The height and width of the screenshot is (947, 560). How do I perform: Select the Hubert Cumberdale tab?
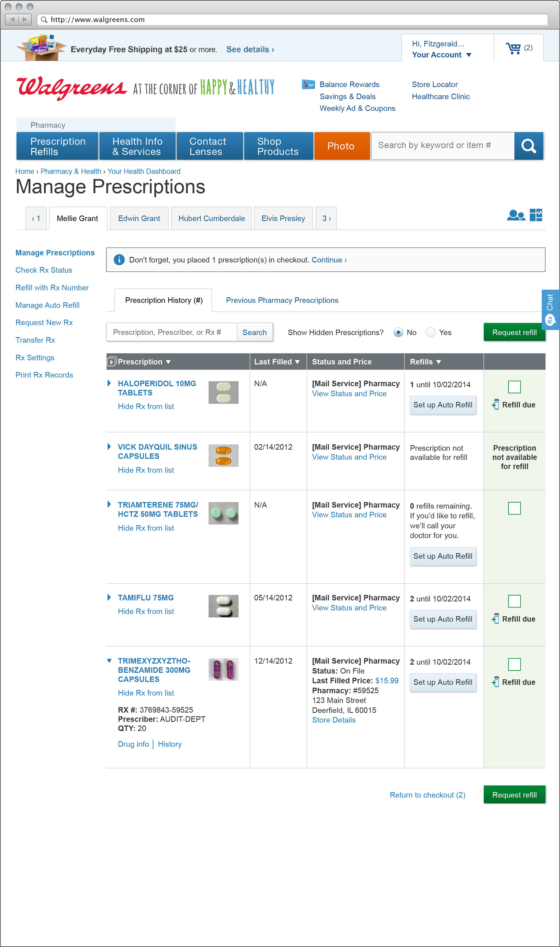click(211, 218)
